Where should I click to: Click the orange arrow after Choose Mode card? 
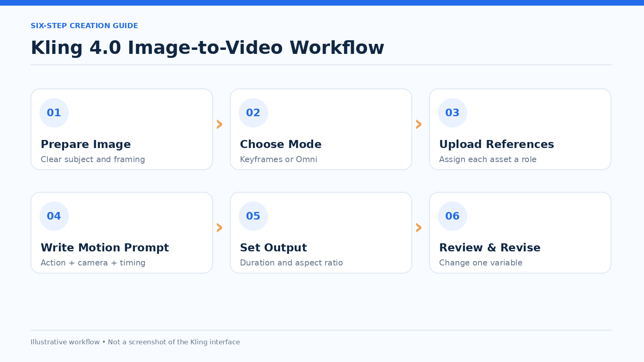tap(419, 124)
